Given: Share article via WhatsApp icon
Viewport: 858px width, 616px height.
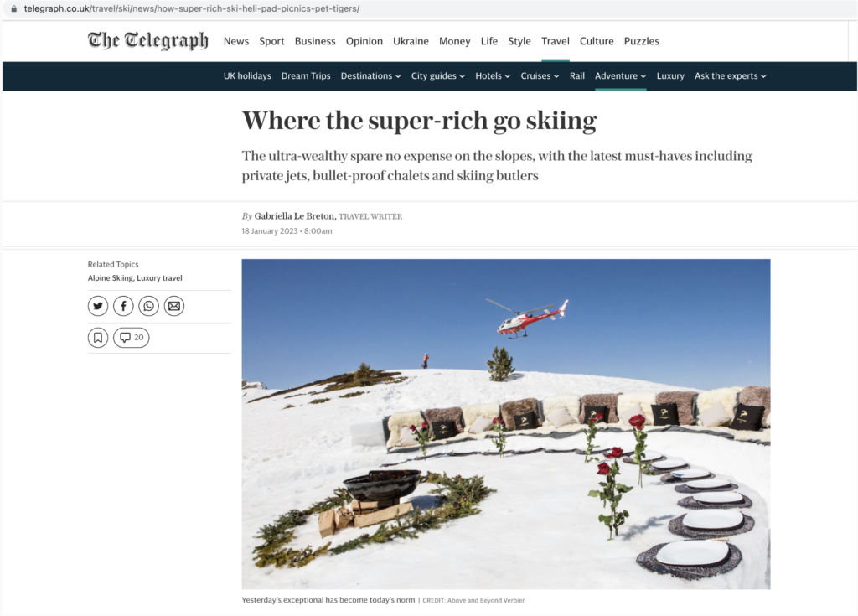Looking at the screenshot, I should tap(149, 306).
